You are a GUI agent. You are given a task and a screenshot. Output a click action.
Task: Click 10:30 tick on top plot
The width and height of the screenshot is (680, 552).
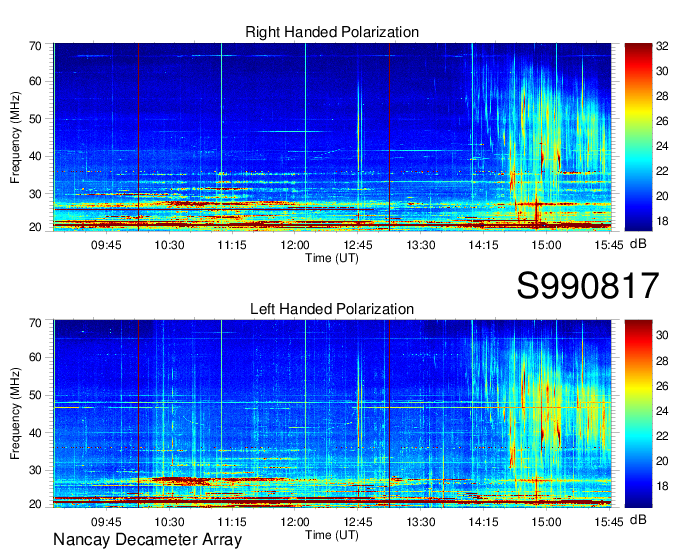pos(170,245)
